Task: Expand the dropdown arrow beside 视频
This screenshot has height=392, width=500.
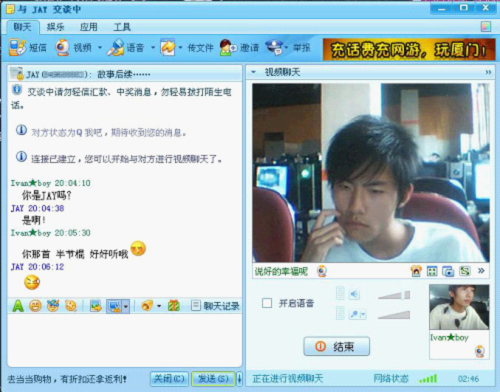Action: click(x=100, y=48)
